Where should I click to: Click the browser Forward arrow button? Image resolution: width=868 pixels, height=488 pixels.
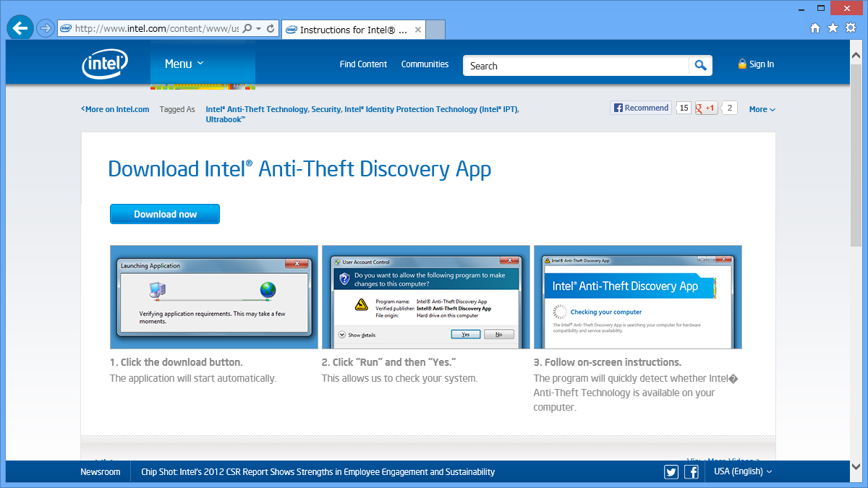coord(45,28)
